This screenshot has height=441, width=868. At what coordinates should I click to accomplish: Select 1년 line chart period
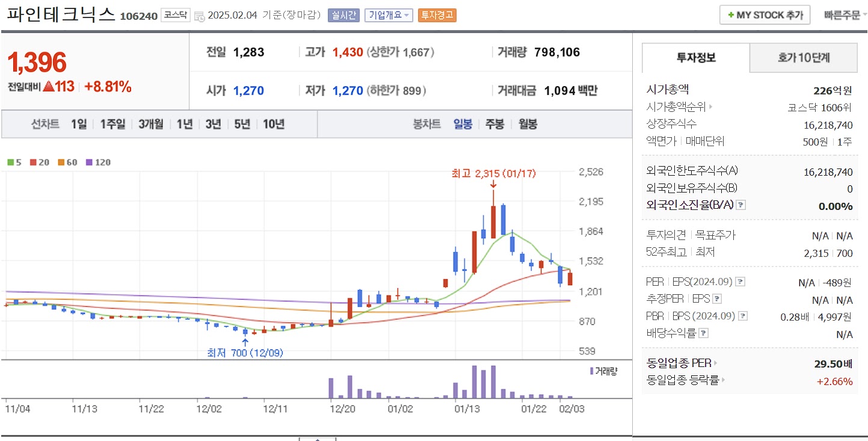(x=185, y=125)
